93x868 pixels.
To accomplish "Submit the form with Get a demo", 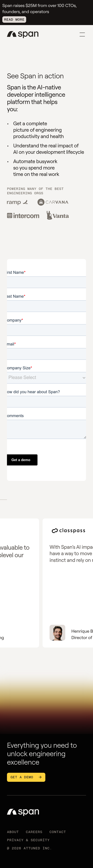I will point(22,460).
